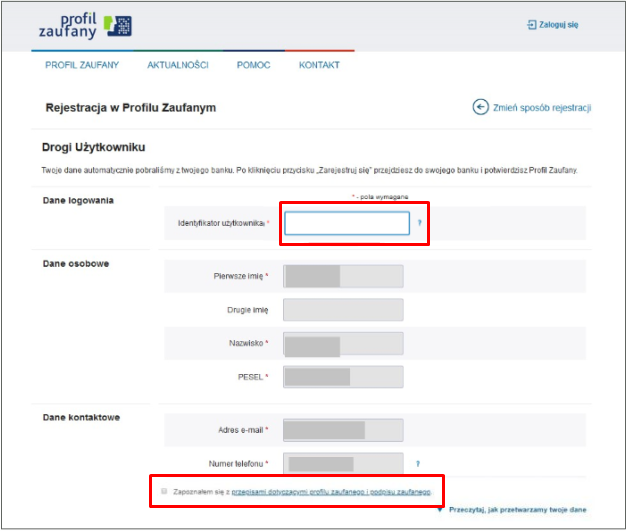Click the Nazwisko field
626x531 pixels.
tap(343, 343)
